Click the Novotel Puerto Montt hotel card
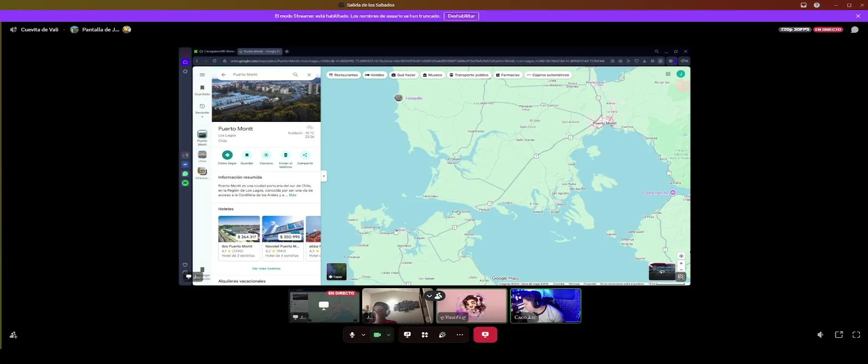 click(x=283, y=238)
